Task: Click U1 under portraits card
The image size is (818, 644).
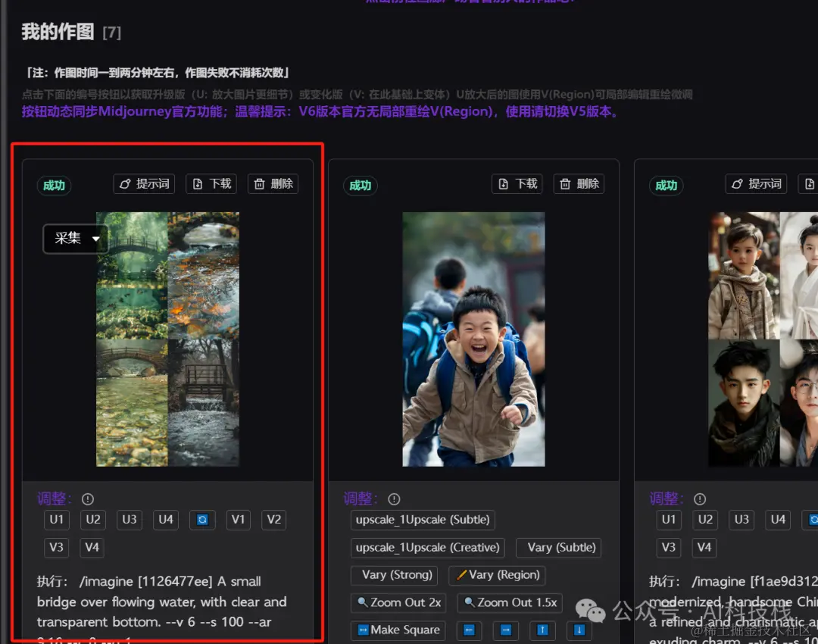Action: pyautogui.click(x=669, y=519)
